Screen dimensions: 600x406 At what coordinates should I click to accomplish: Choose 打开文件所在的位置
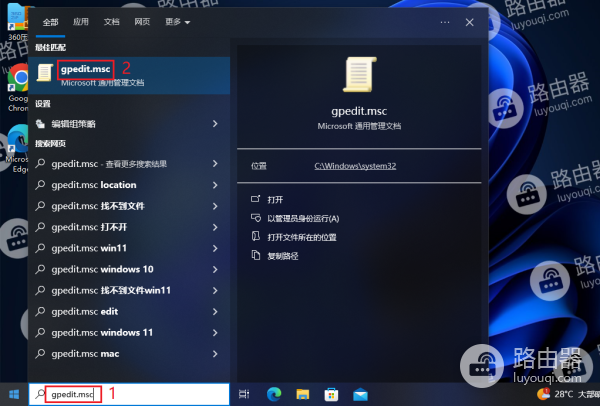coord(302,237)
